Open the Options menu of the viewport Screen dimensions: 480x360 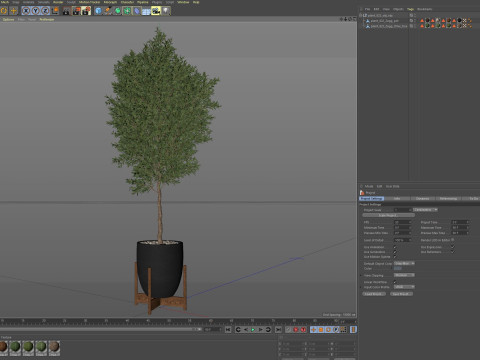[x=8, y=19]
